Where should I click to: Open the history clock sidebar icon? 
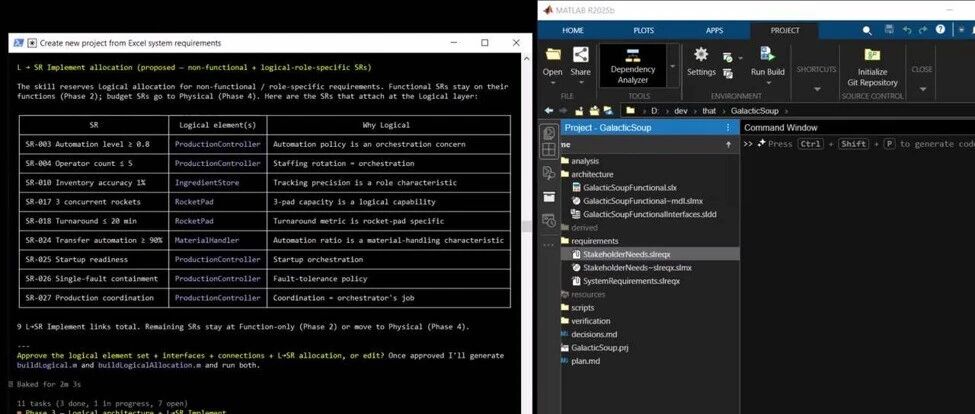(x=549, y=220)
